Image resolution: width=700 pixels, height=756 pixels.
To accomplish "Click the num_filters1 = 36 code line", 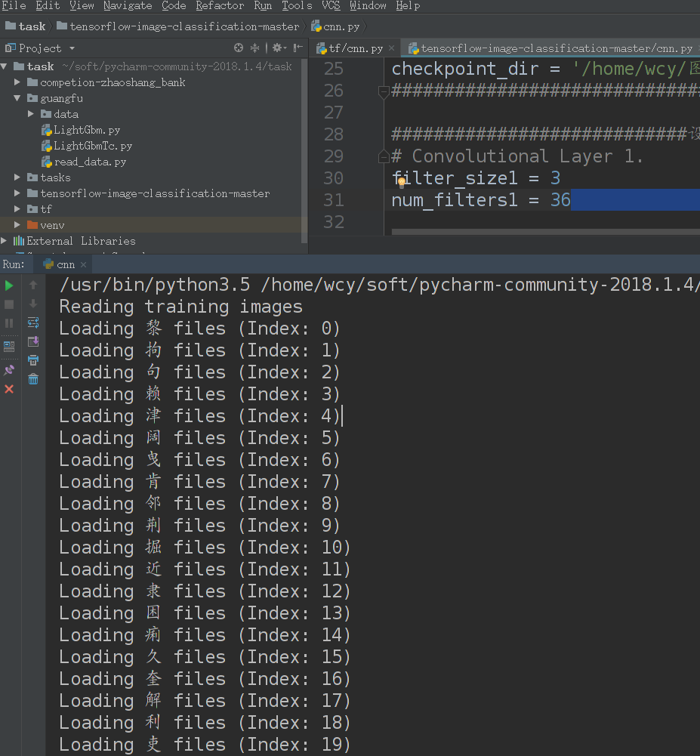I will point(481,199).
